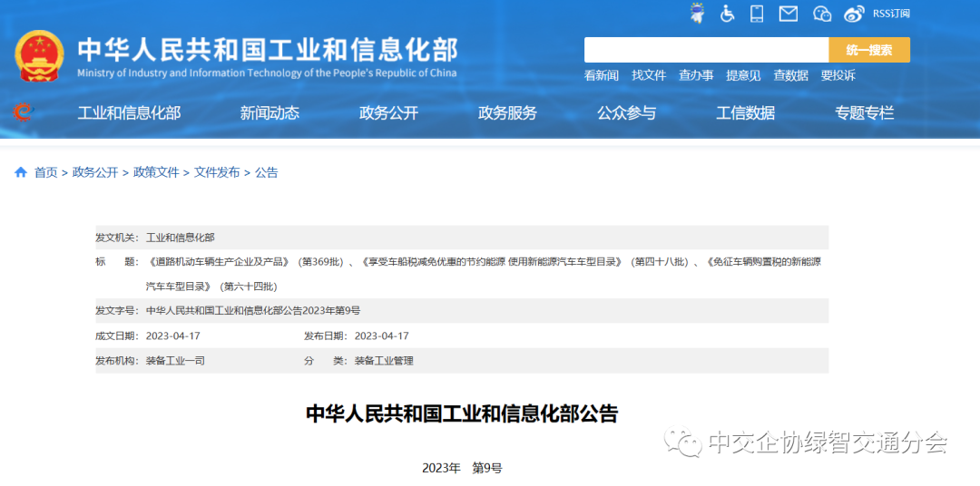Image resolution: width=980 pixels, height=486 pixels.
Task: Open the 政务服务 nav menu
Action: coord(507,113)
